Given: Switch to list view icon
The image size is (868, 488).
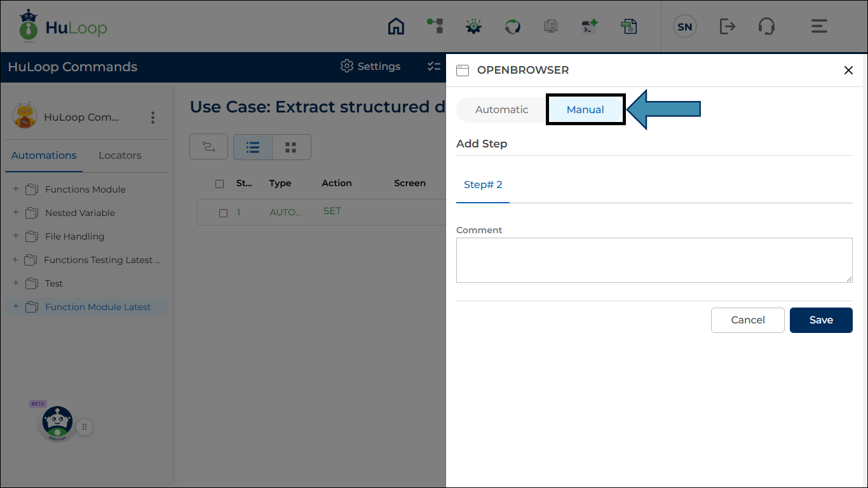Looking at the screenshot, I should [253, 147].
